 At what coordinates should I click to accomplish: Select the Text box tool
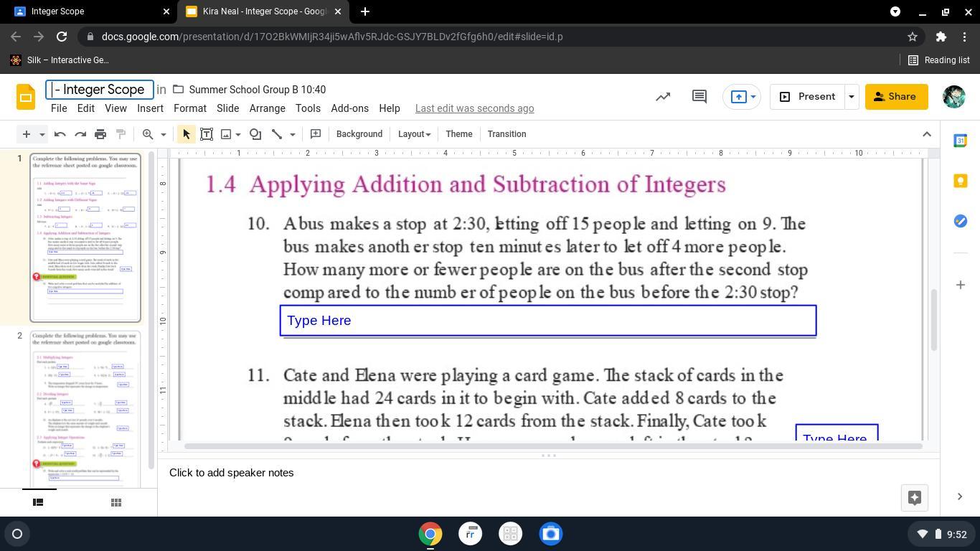click(x=207, y=134)
